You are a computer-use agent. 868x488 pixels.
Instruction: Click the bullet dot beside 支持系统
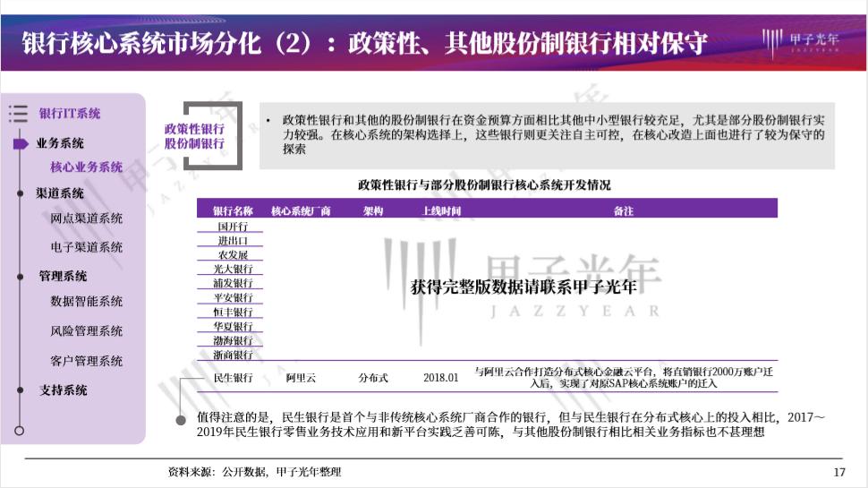point(20,390)
